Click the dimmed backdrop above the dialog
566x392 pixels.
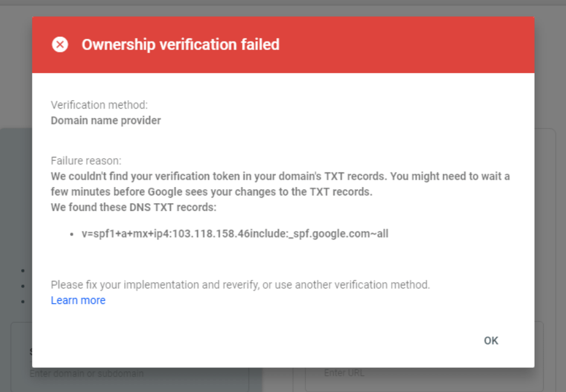[282, 7]
